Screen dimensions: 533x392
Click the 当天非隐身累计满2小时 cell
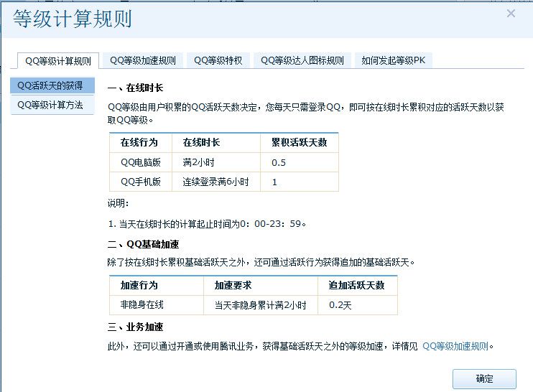coord(261,305)
